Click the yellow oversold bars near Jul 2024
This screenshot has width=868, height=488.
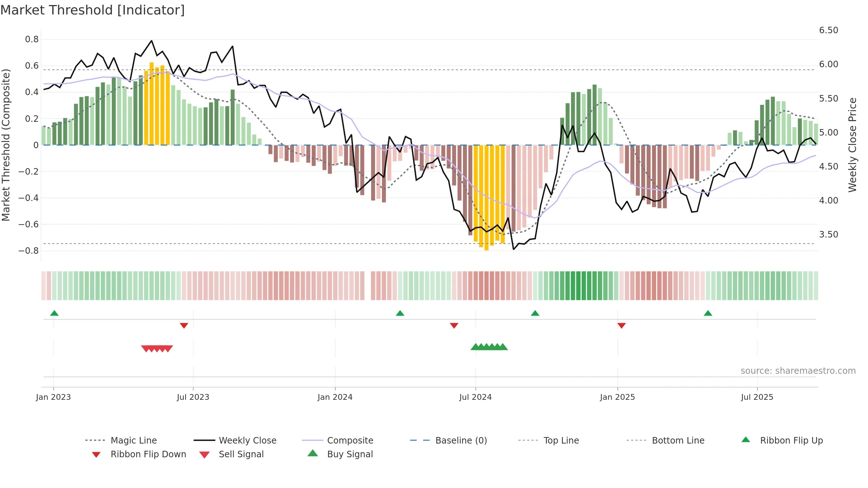[489, 197]
